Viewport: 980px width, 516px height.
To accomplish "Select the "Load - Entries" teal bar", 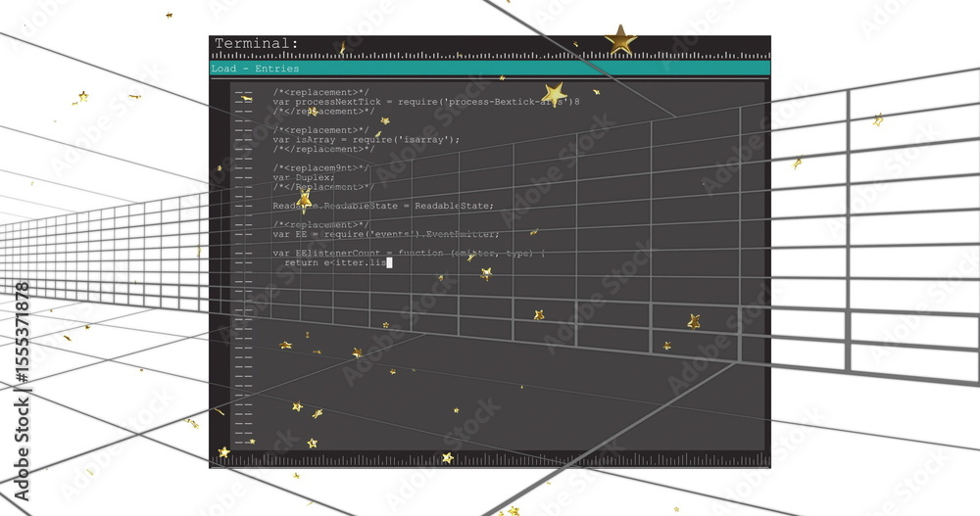I will click(490, 69).
